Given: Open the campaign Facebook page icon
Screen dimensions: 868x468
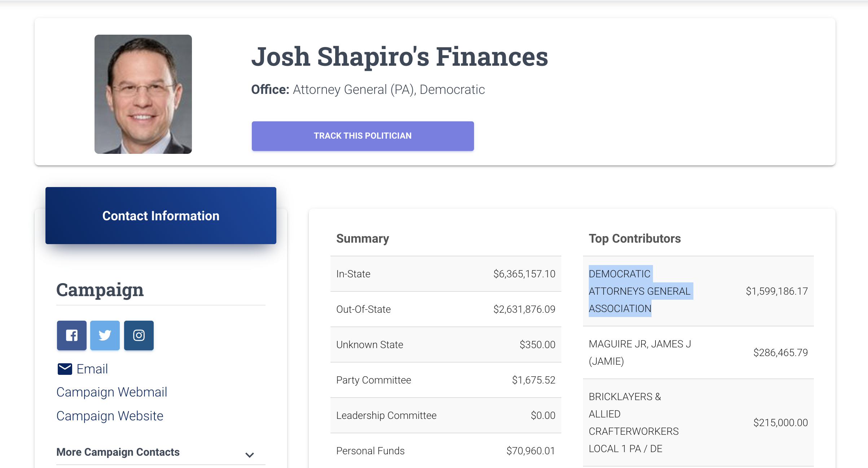Looking at the screenshot, I should pyautogui.click(x=71, y=335).
